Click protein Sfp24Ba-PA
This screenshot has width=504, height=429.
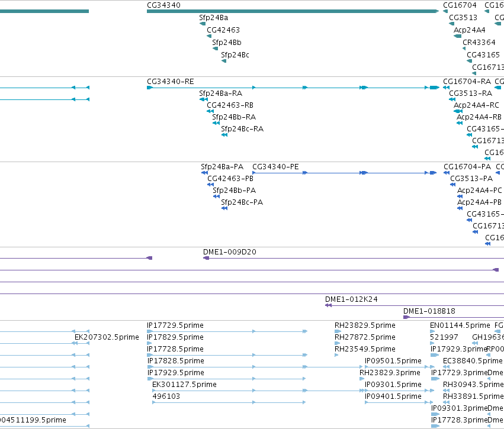pos(204,173)
